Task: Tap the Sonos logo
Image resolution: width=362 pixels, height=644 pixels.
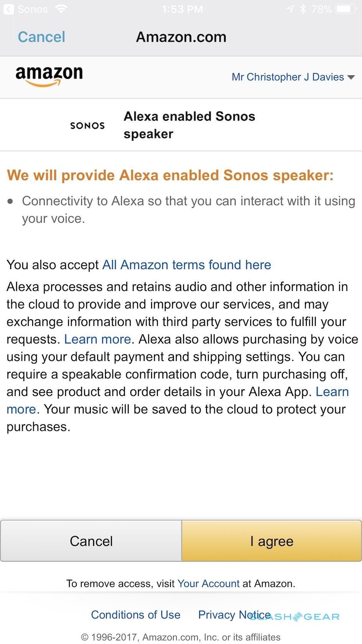Action: [x=87, y=125]
